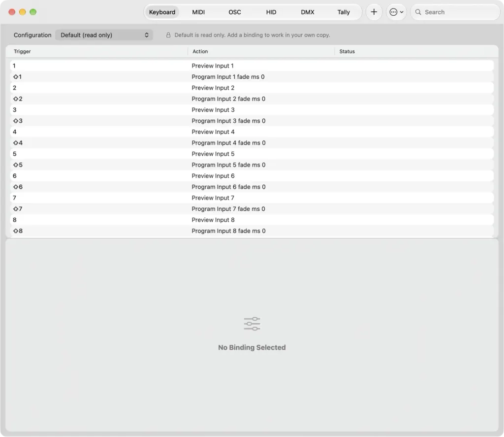Image resolution: width=504 pixels, height=437 pixels.
Task: Open the ellipsis more options menu
Action: (396, 12)
